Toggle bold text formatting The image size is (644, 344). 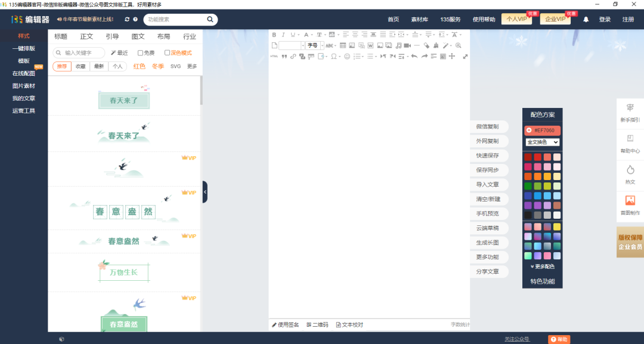tap(274, 35)
